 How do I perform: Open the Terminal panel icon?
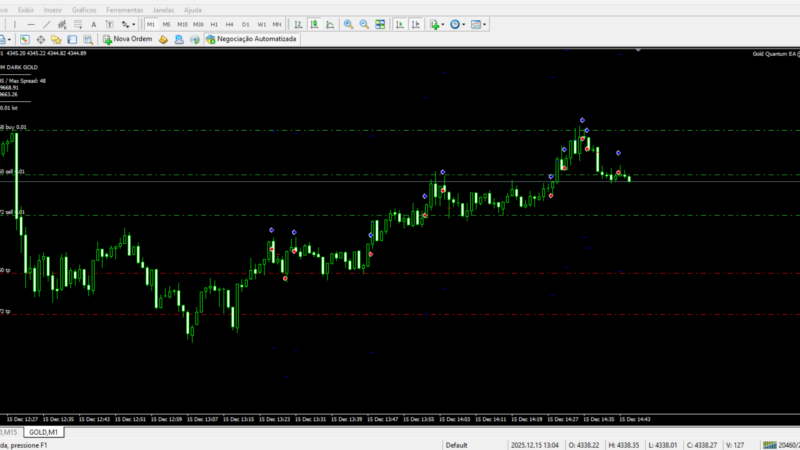[72, 39]
